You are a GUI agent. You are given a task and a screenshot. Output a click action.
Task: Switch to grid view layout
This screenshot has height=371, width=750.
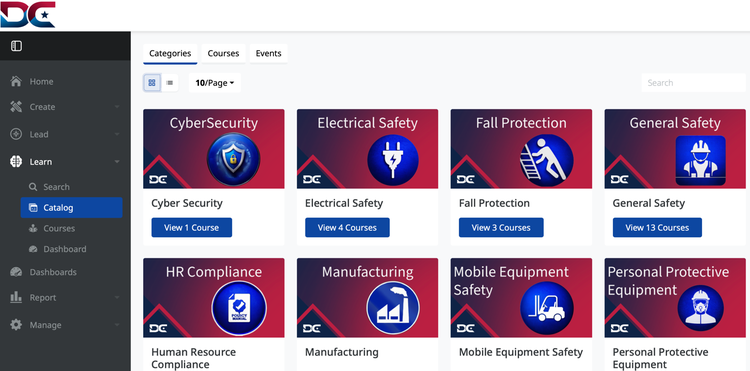point(152,83)
